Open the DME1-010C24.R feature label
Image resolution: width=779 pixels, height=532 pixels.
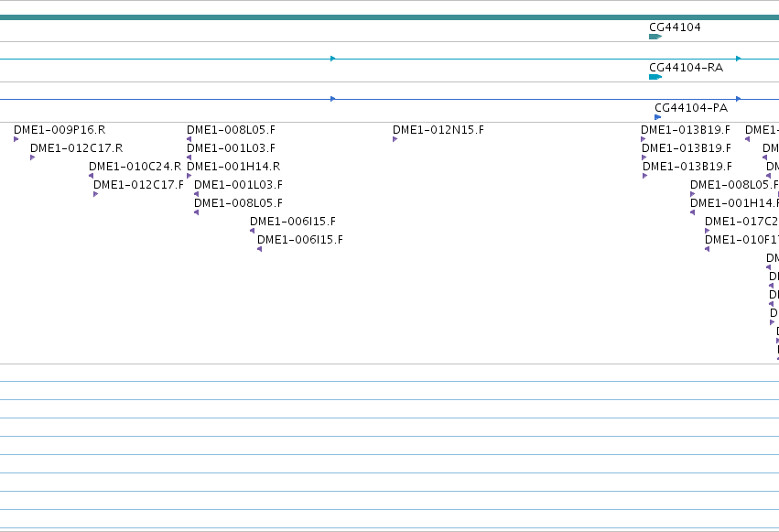click(x=135, y=167)
